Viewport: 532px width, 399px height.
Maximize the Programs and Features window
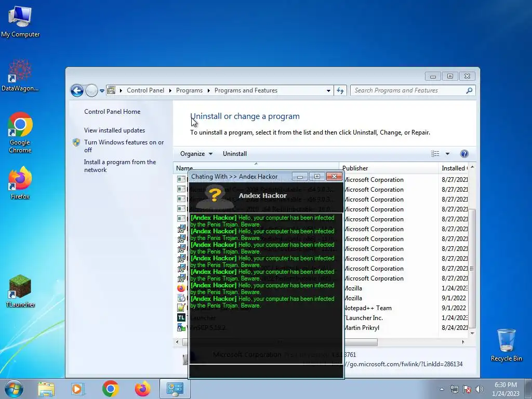[450, 76]
